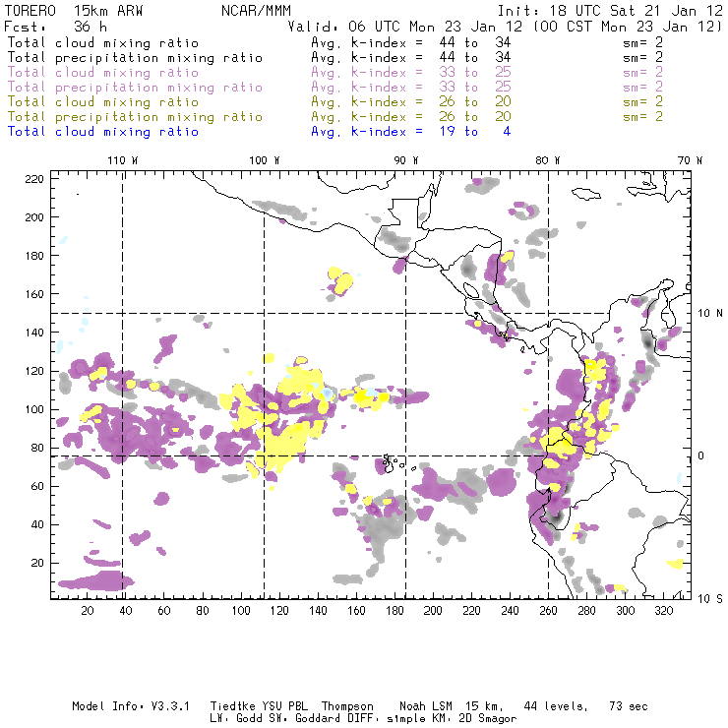Select the "180" vertical axis tick label
Viewport: 728px width, 728px height.
point(34,256)
